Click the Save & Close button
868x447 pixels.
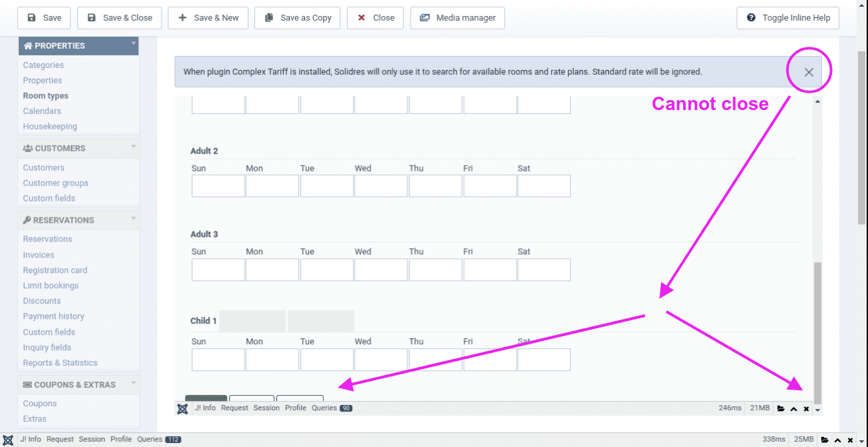[x=120, y=18]
